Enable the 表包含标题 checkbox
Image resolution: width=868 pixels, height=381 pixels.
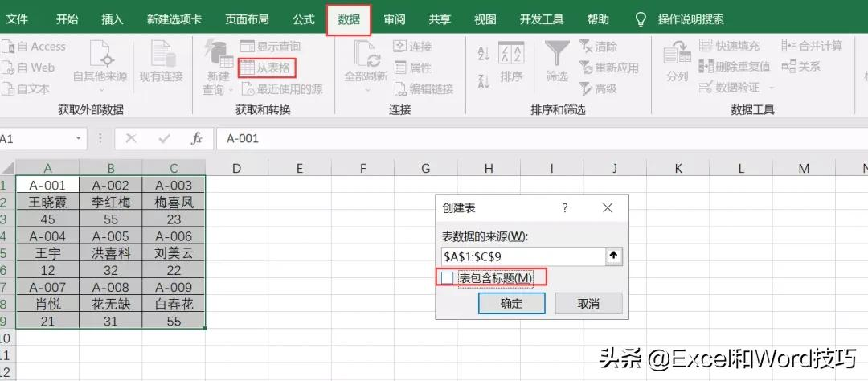447,278
